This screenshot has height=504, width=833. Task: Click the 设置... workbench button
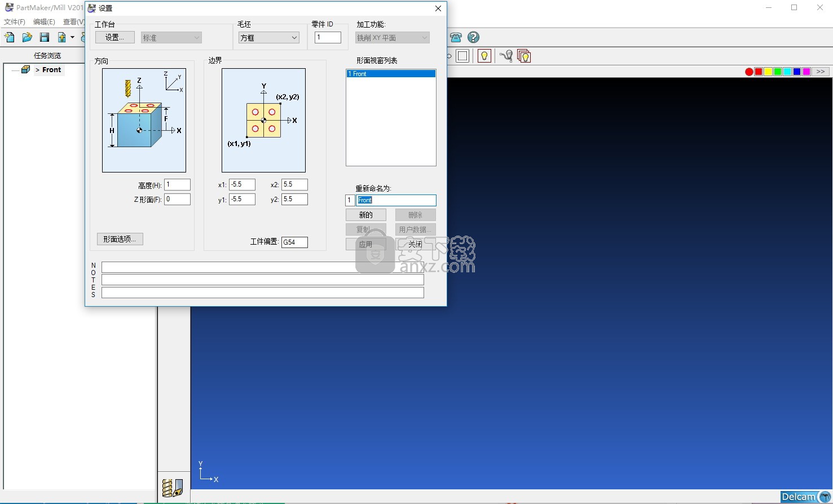pos(115,37)
